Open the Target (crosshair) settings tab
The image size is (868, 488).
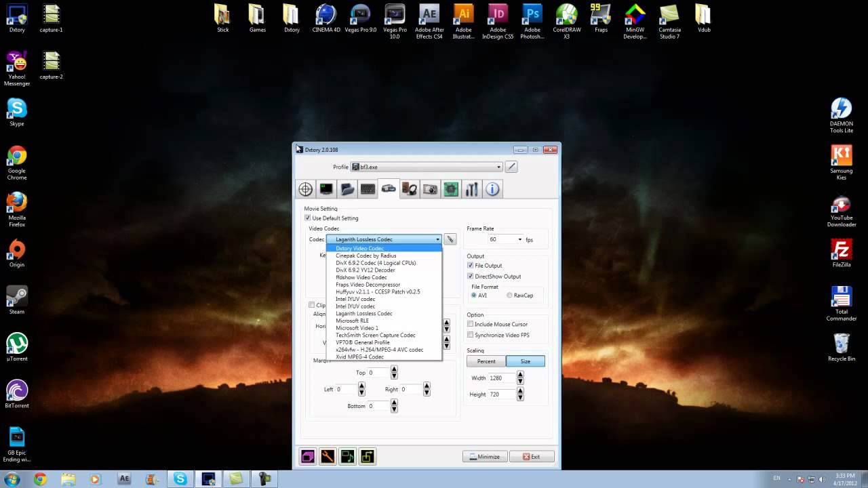pyautogui.click(x=306, y=189)
